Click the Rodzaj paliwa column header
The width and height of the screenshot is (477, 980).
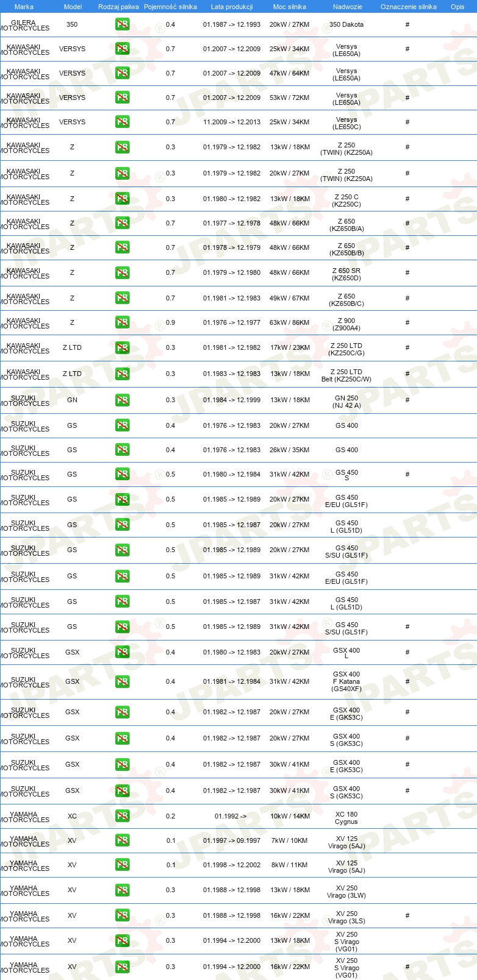click(118, 7)
